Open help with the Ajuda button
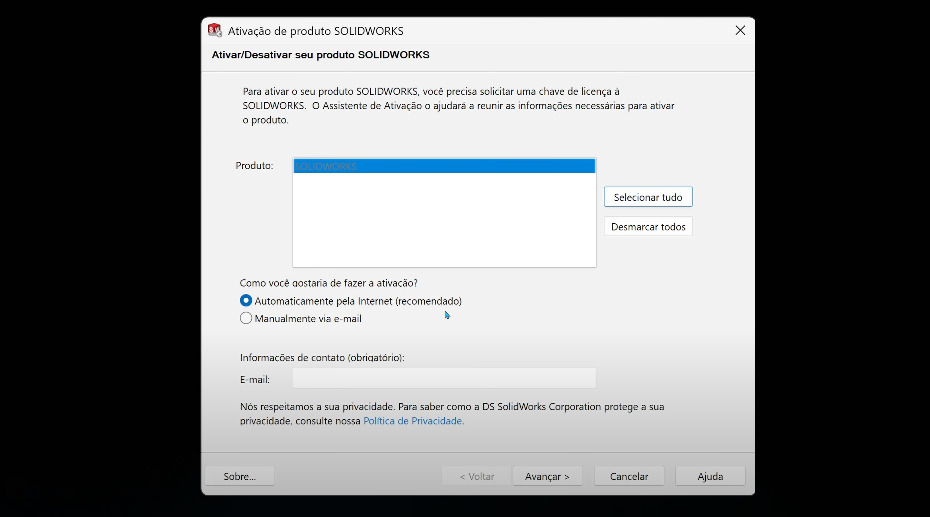Viewport: 930px width, 517px height. [710, 476]
